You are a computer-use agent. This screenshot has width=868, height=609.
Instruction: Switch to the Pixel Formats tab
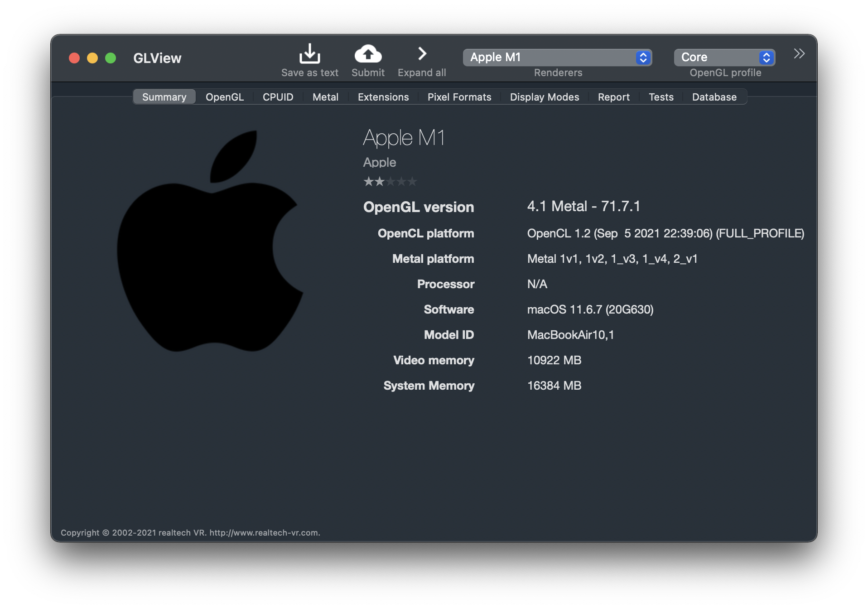point(459,97)
